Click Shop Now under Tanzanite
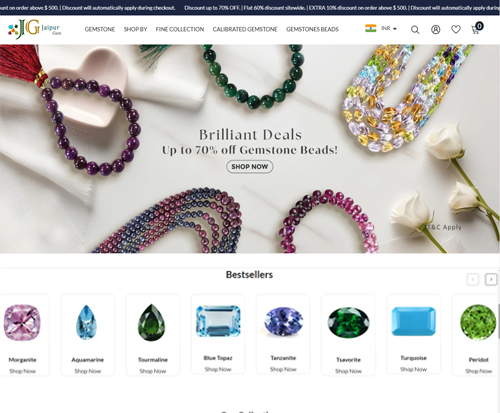 pos(283,369)
